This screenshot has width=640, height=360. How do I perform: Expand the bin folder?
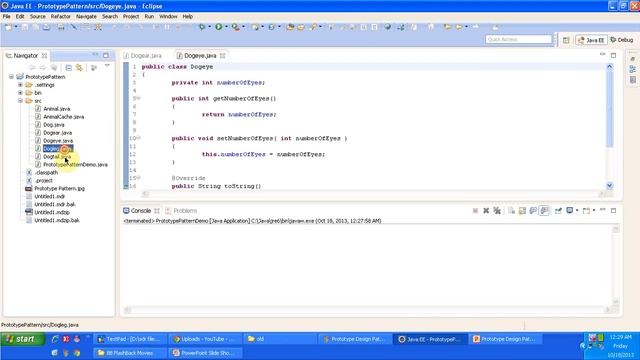click(x=20, y=93)
